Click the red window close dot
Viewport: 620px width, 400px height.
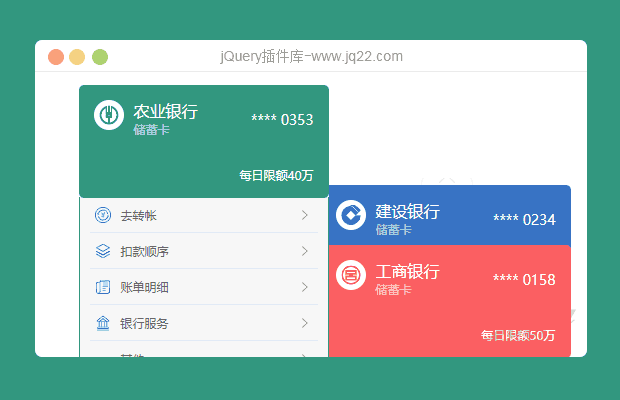[56, 57]
